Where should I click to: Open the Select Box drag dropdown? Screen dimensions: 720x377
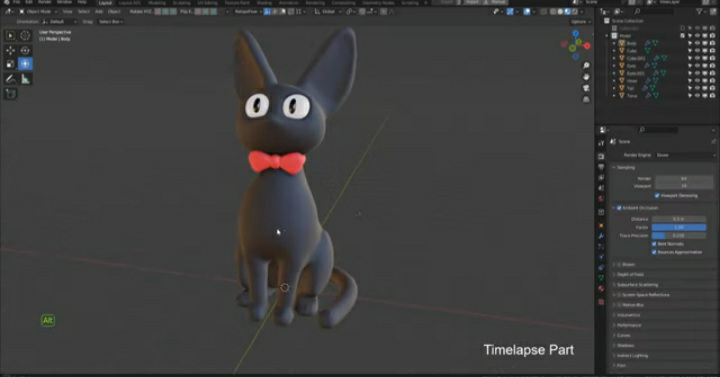click(111, 22)
